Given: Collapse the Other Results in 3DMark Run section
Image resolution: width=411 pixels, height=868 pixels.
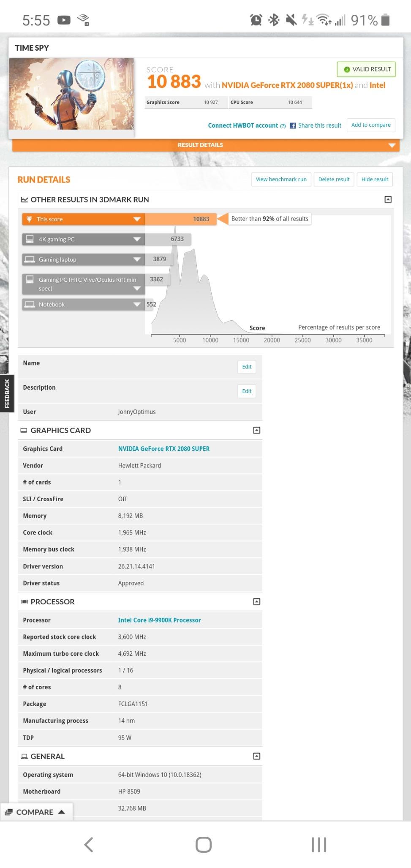Looking at the screenshot, I should (388, 199).
